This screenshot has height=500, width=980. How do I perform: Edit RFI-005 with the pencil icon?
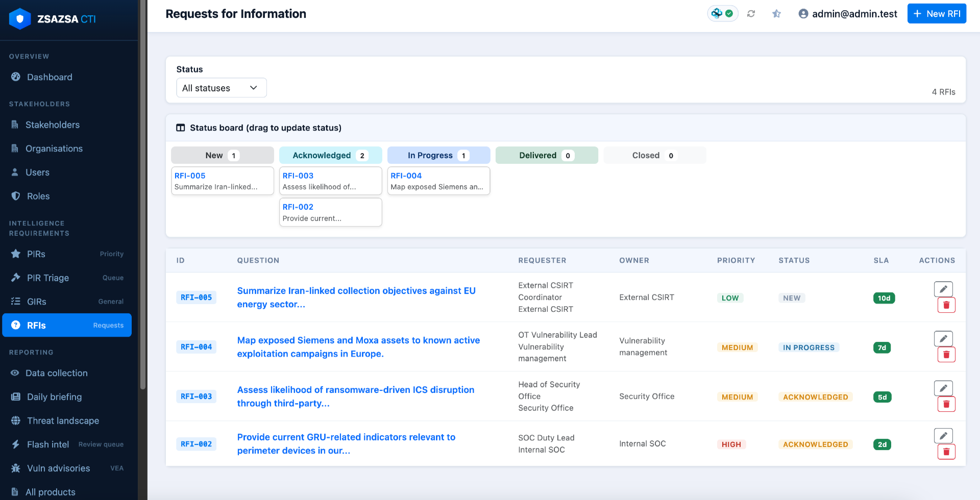coord(943,289)
